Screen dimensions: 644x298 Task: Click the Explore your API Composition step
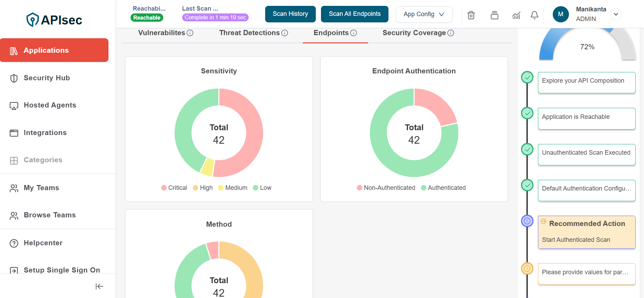pos(586,82)
